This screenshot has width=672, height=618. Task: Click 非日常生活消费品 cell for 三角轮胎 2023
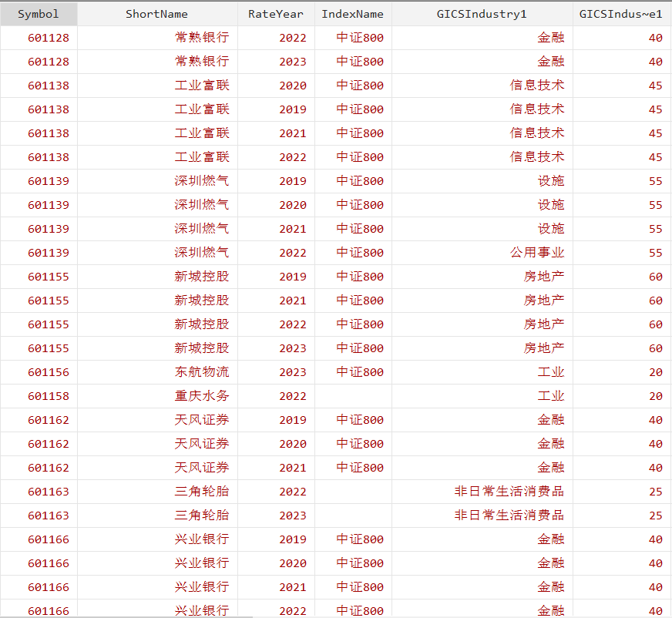[482, 516]
